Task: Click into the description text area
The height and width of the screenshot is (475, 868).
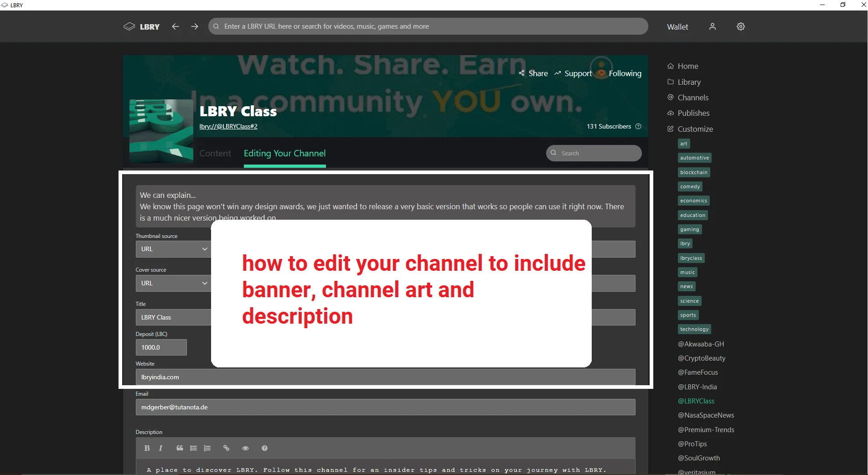Action: click(385, 467)
